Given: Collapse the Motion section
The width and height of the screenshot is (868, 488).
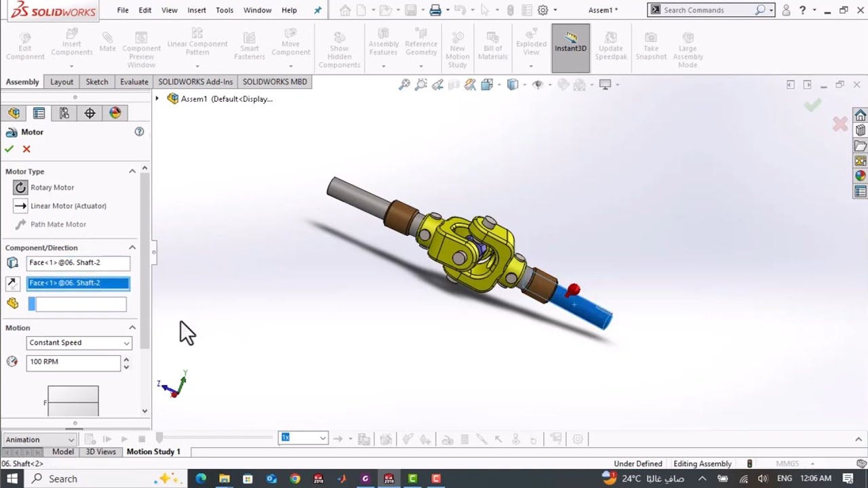Looking at the screenshot, I should 132,328.
